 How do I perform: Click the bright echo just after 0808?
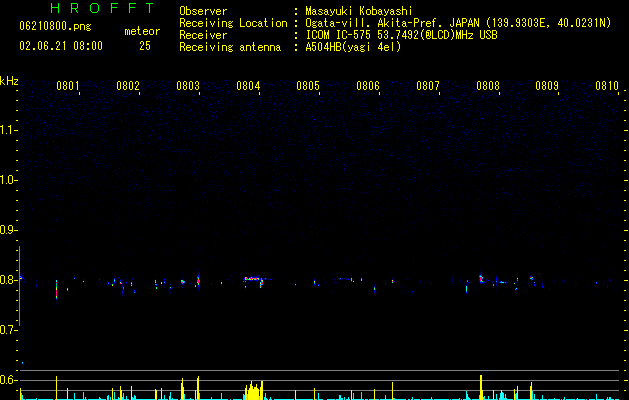tap(481, 278)
